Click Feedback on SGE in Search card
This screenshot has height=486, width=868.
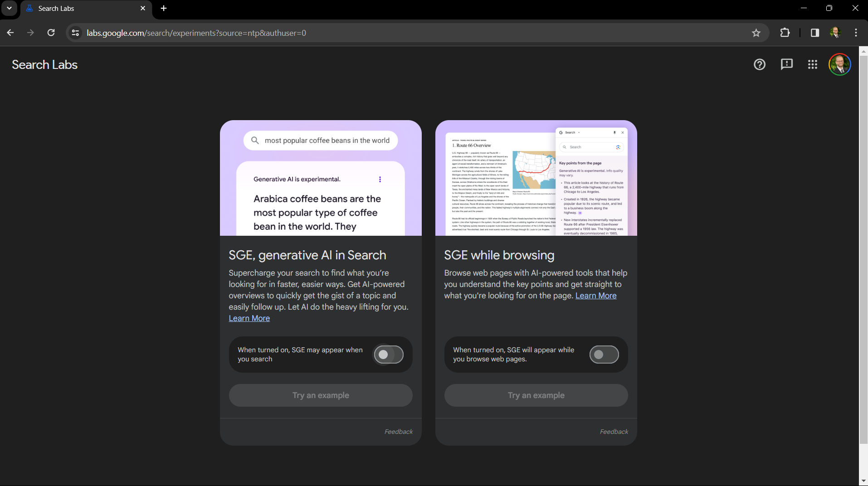(x=399, y=432)
